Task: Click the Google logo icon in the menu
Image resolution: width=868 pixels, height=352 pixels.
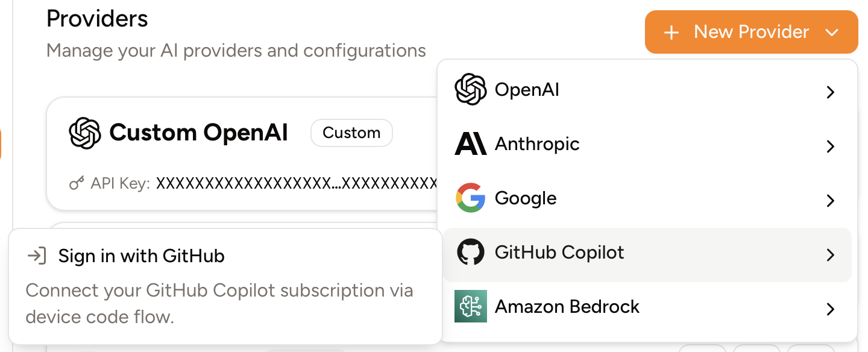Action: [x=471, y=198]
